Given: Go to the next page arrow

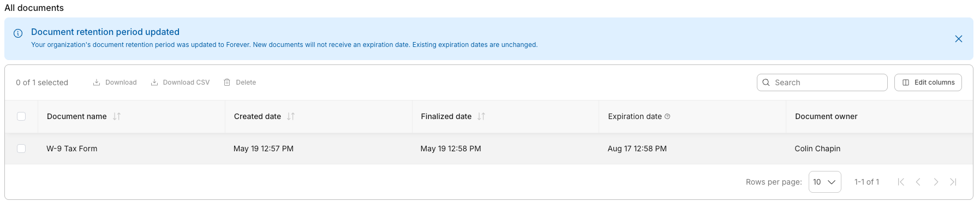Looking at the screenshot, I should pos(936,182).
